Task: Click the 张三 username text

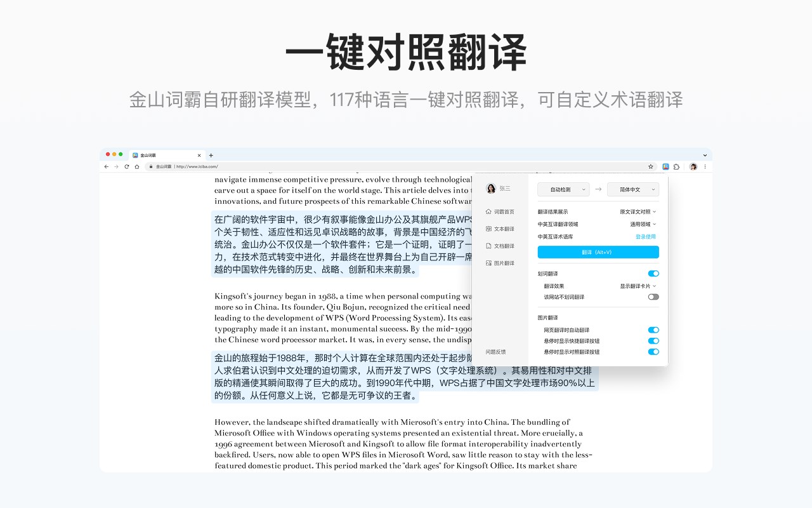Action: pyautogui.click(x=505, y=189)
